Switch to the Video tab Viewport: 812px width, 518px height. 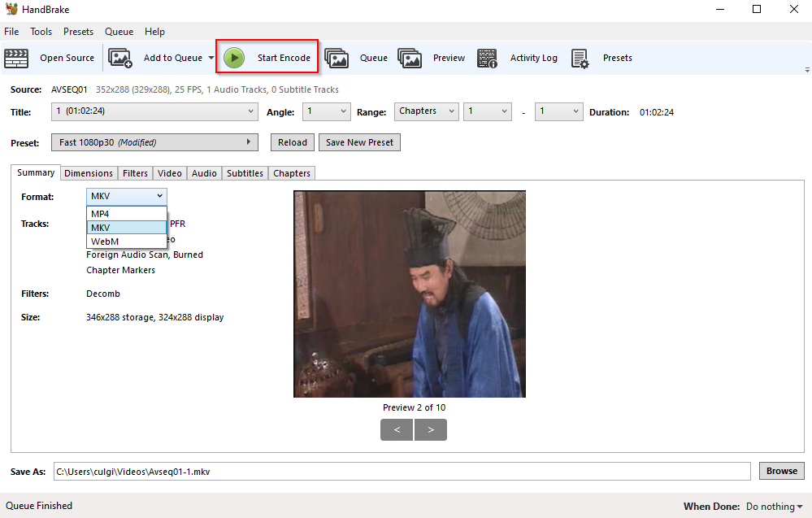click(170, 173)
